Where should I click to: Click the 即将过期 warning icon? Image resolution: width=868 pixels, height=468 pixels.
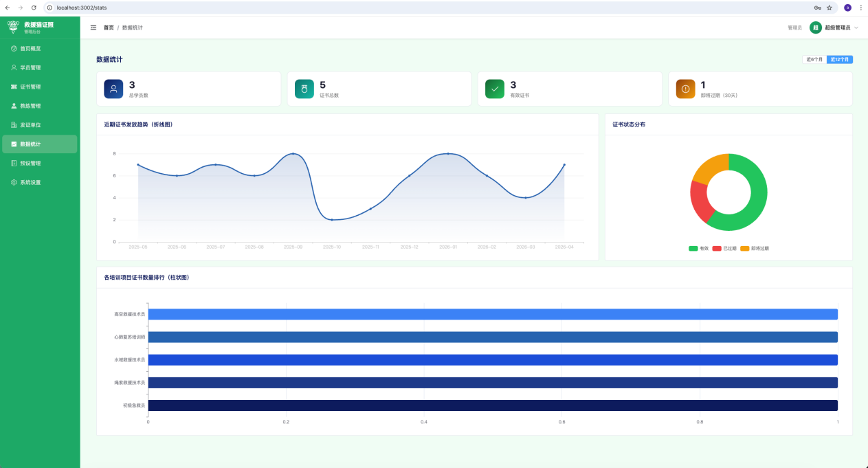685,89
